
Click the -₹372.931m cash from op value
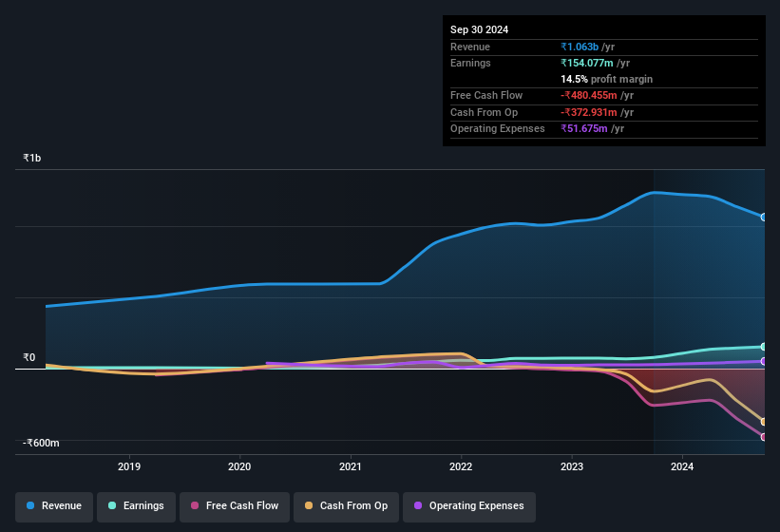tap(589, 112)
